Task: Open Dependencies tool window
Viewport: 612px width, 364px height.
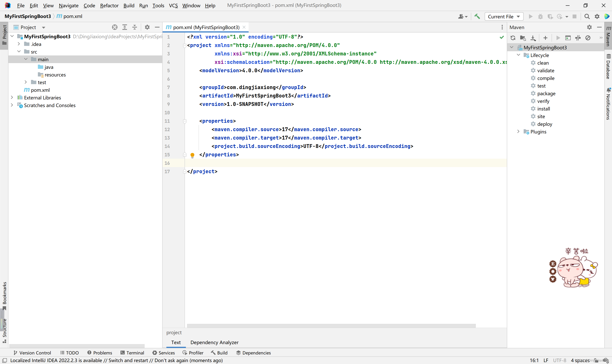Action: (x=253, y=353)
